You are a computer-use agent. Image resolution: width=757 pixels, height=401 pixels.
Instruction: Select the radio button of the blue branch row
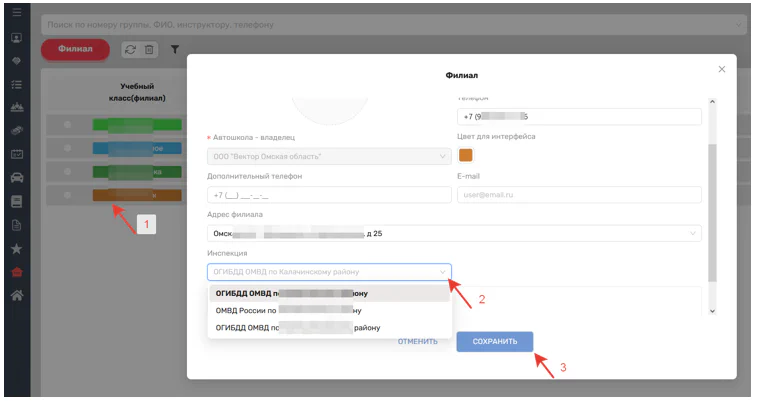67,148
